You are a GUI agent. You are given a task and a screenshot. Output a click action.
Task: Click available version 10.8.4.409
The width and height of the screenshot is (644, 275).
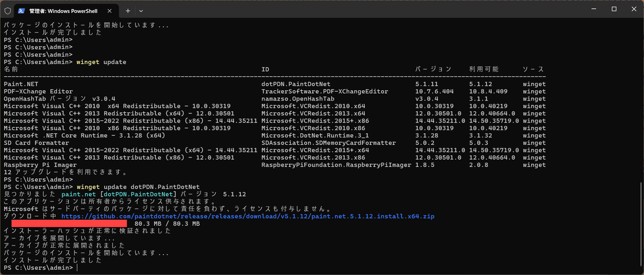[x=489, y=91]
